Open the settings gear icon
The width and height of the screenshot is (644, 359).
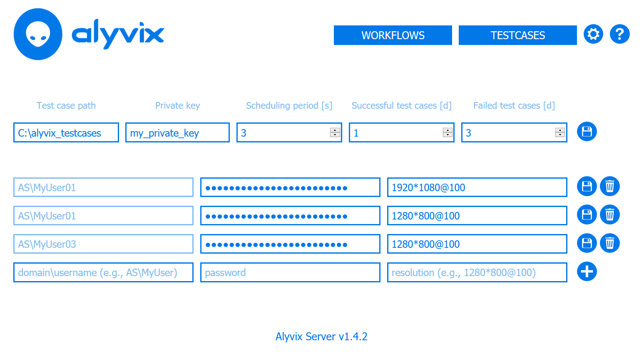[593, 34]
